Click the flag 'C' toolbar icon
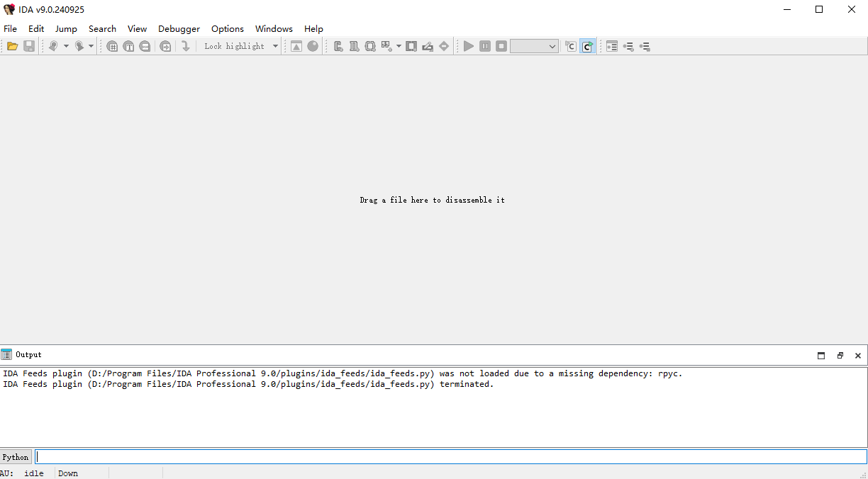 (571, 46)
